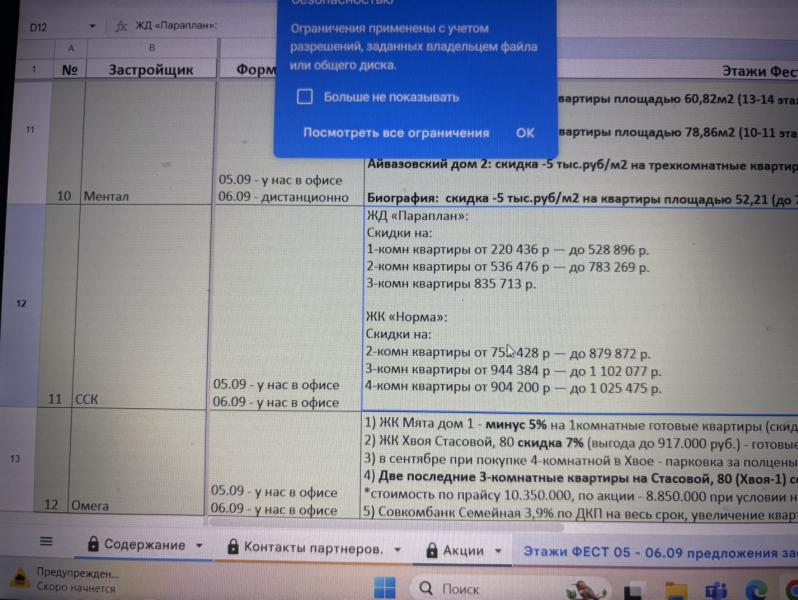798x600 pixels.
Task: Select column B header
Action: coord(152,48)
